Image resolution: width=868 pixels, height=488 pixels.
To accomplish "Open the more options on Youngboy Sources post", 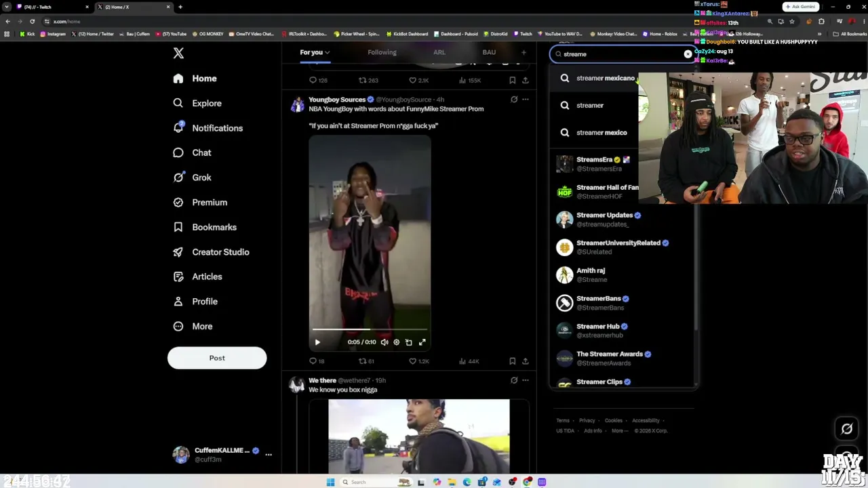I will pyautogui.click(x=525, y=100).
